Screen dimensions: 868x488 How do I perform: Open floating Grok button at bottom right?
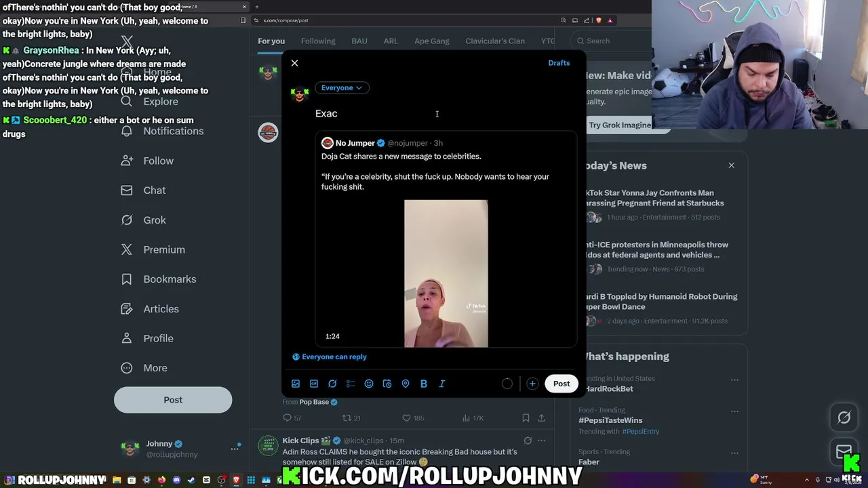(844, 418)
